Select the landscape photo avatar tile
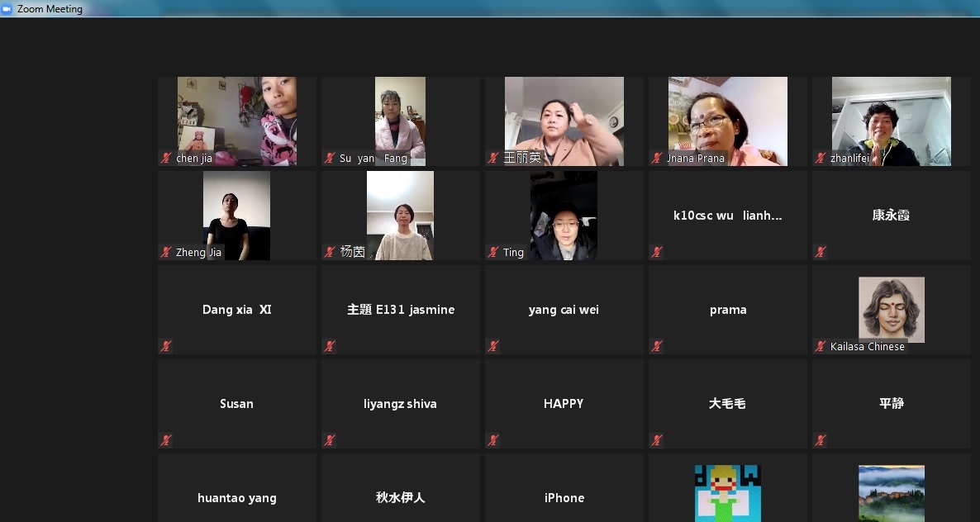 coord(891,493)
